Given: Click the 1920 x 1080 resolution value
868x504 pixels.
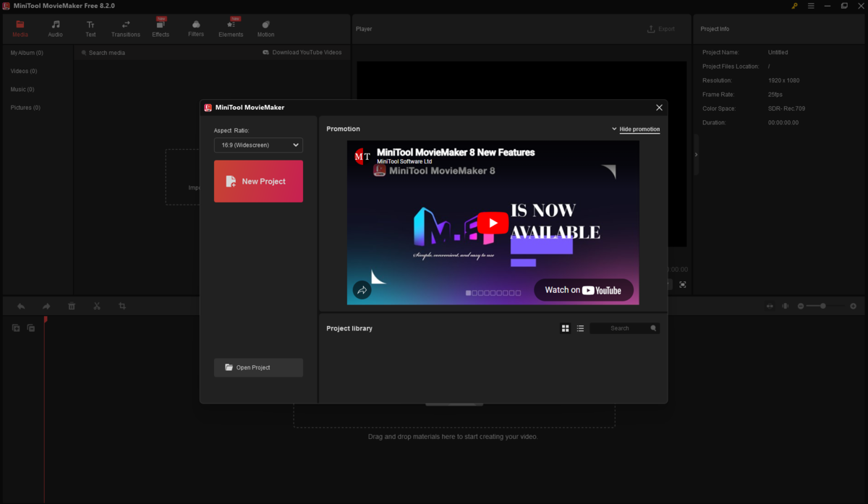Looking at the screenshot, I should point(783,80).
